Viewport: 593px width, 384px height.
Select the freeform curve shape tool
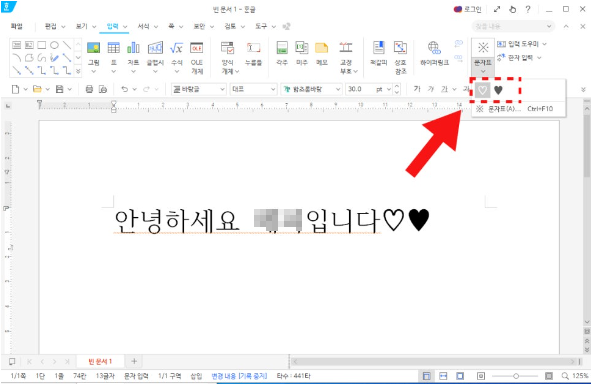click(42, 58)
